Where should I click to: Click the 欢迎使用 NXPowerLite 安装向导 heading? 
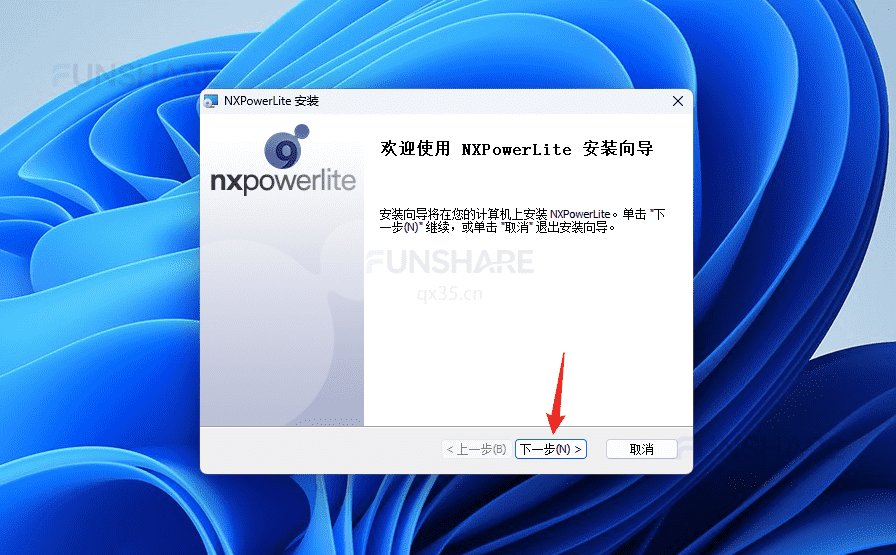pos(517,149)
